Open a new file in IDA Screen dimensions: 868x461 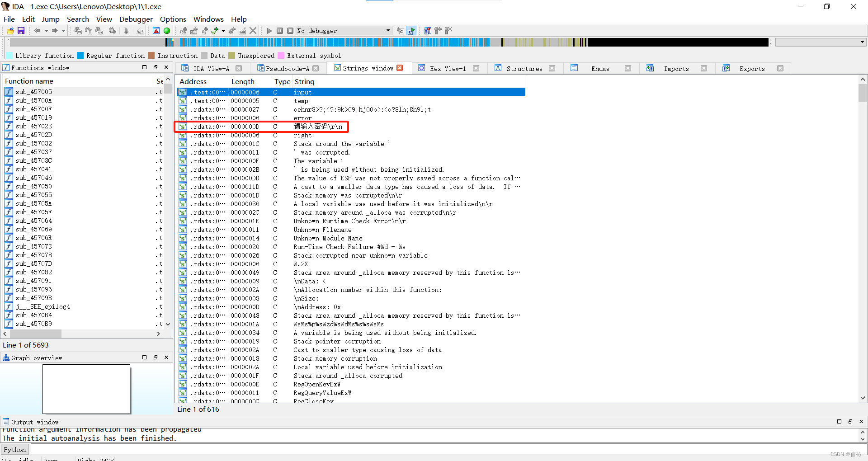pyautogui.click(x=9, y=30)
